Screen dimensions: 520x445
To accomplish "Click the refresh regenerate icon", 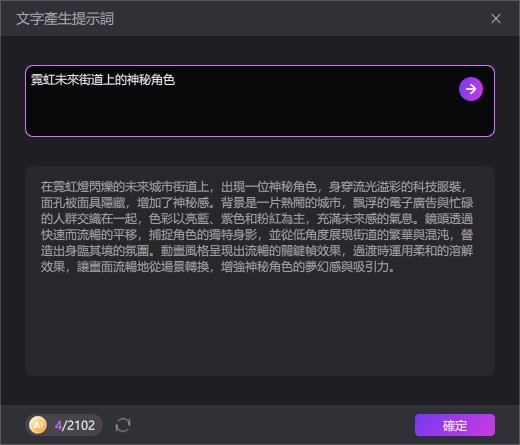I will (x=123, y=425).
